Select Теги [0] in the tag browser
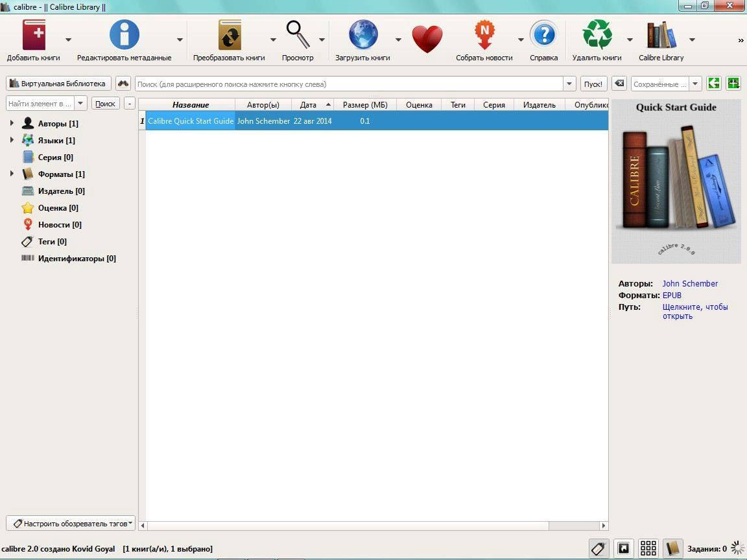Image resolution: width=747 pixels, height=560 pixels. pos(53,241)
